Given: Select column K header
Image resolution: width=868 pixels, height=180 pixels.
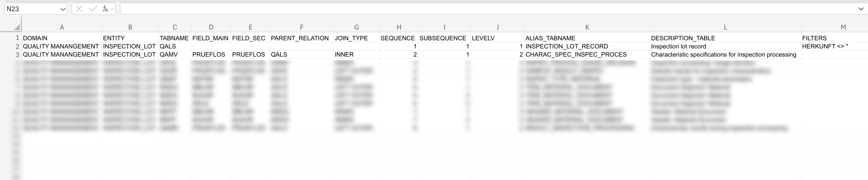Looking at the screenshot, I should (587, 27).
